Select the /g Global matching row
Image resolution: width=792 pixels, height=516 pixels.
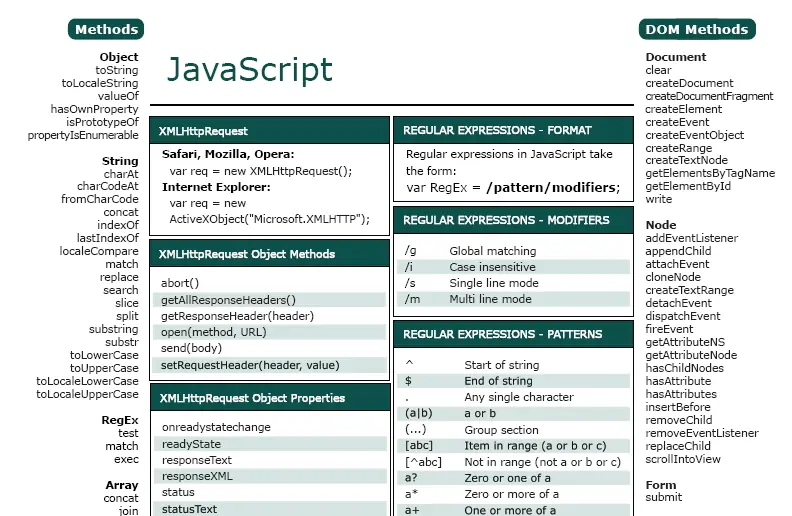[x=513, y=251]
